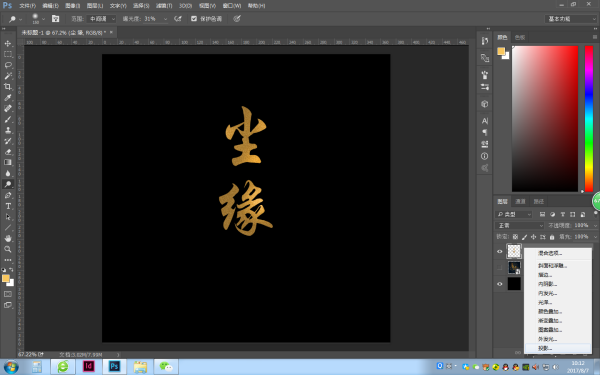Select the History Brush tool

coord(8,141)
